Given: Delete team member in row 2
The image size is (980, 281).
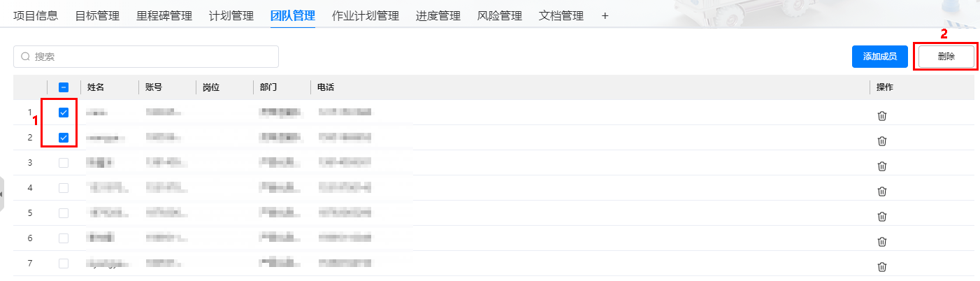Looking at the screenshot, I should click(882, 141).
